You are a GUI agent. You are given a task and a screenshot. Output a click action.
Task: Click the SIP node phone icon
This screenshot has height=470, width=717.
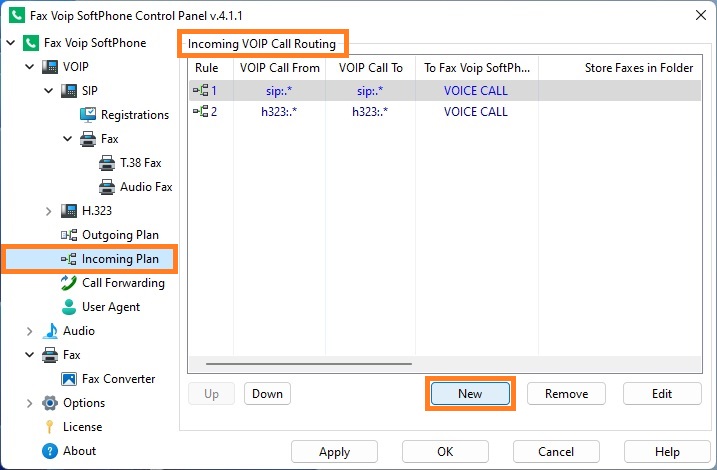coord(69,91)
